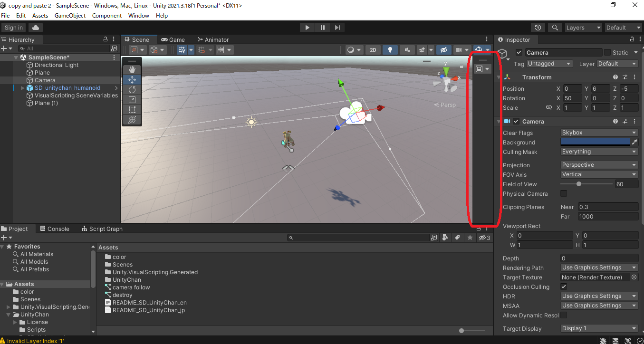Open the global search icon
The height and width of the screenshot is (344, 644).
pyautogui.click(x=555, y=27)
